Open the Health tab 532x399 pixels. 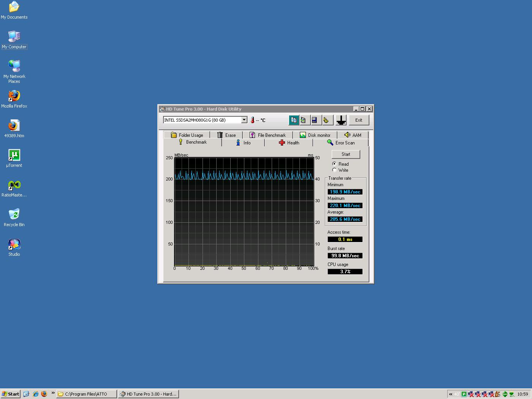coord(289,143)
